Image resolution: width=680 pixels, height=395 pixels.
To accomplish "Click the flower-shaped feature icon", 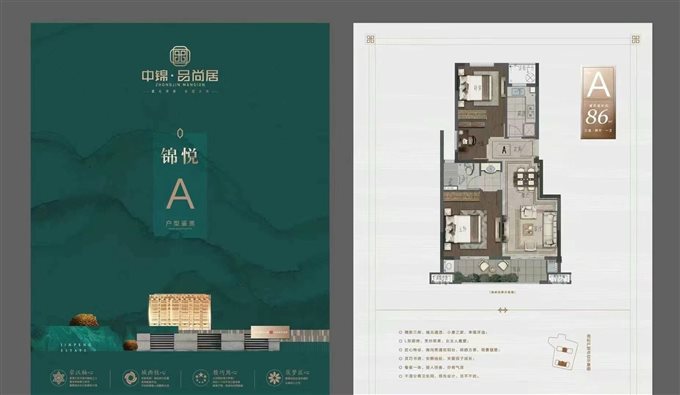I will pyautogui.click(x=274, y=378).
